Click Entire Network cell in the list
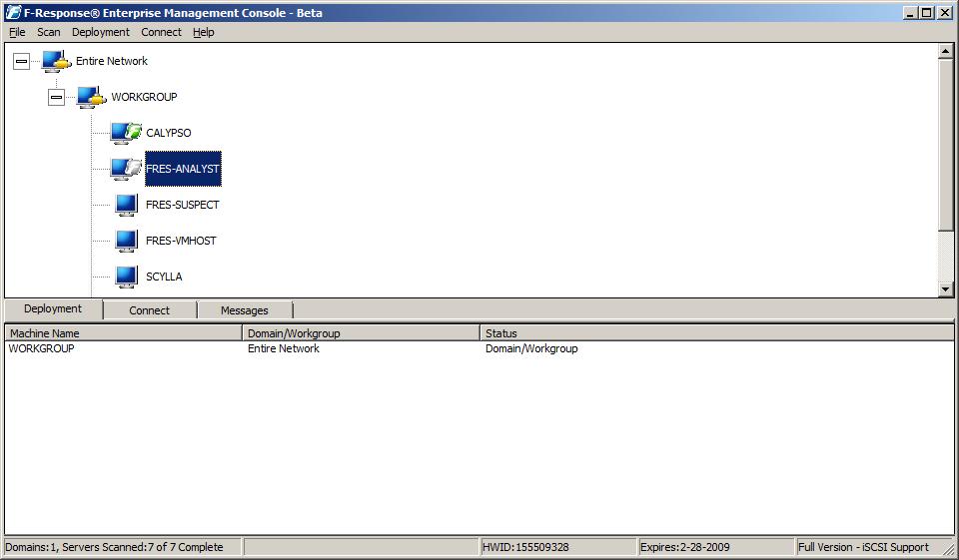 283,348
